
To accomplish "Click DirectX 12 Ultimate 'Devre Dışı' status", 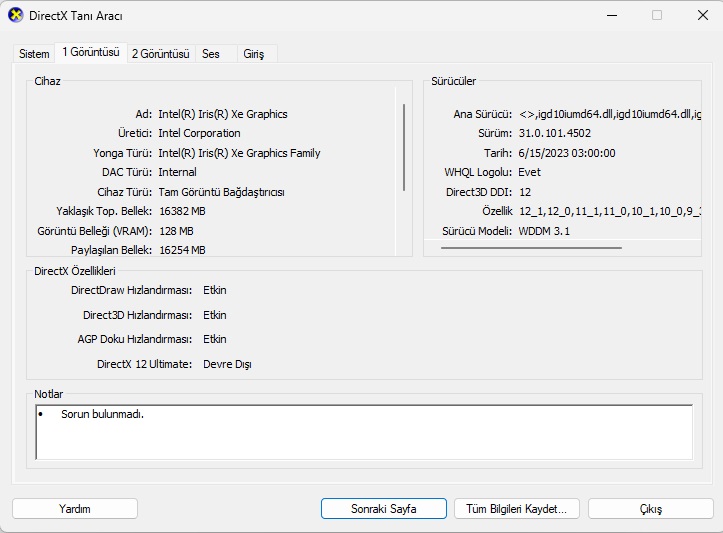I will (227, 364).
